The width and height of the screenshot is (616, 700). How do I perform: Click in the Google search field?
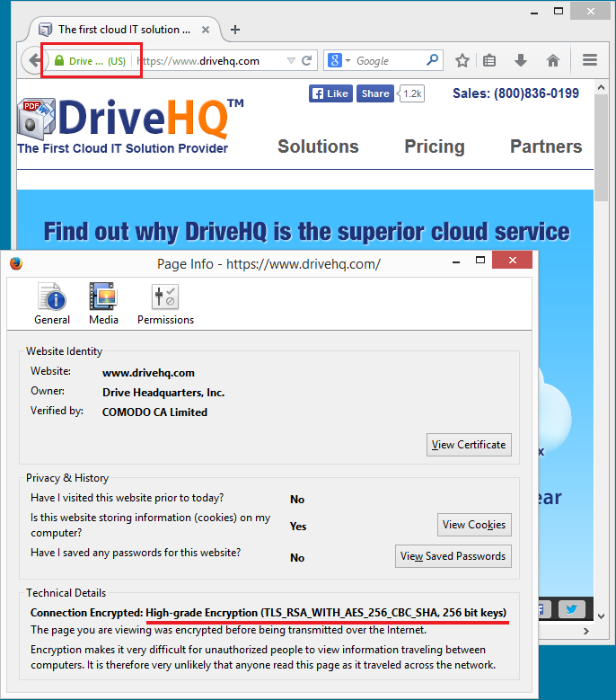pos(388,61)
